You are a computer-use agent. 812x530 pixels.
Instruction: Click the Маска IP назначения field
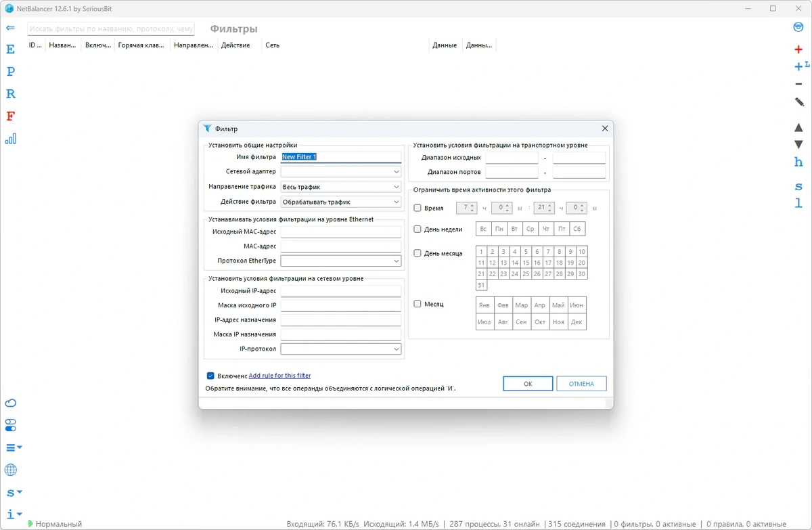coord(341,334)
